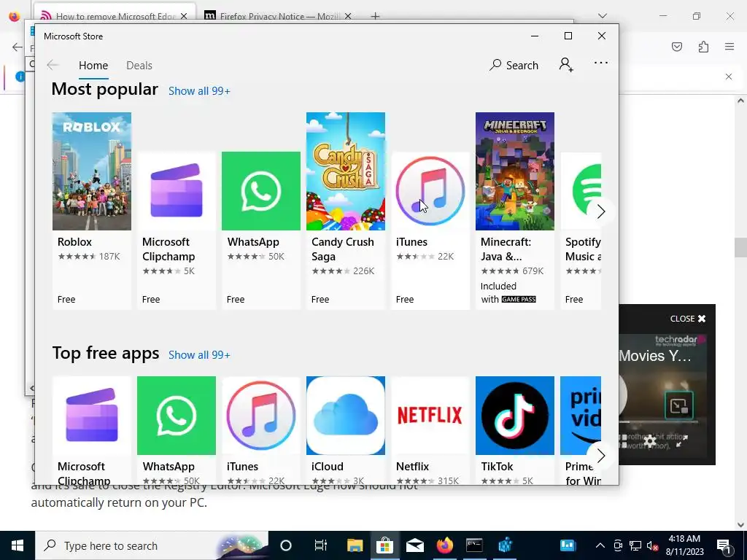Open the Netflix app icon
The height and width of the screenshot is (560, 747).
[430, 416]
